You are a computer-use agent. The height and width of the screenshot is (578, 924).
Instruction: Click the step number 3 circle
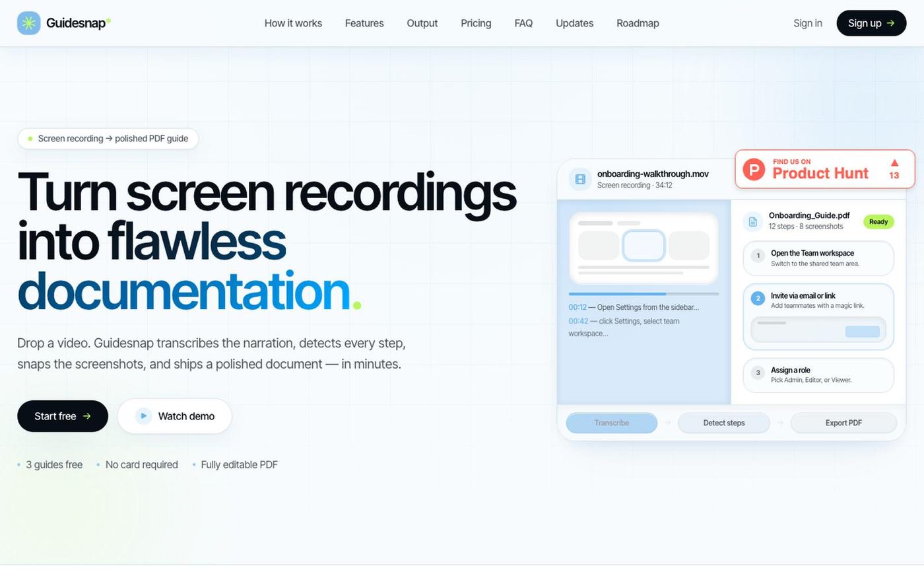pyautogui.click(x=758, y=373)
